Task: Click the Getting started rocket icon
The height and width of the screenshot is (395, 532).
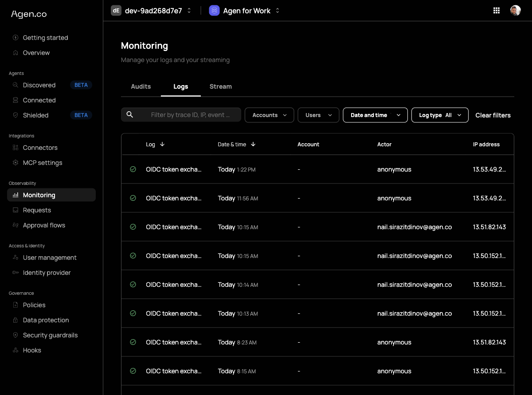Action: click(x=16, y=38)
